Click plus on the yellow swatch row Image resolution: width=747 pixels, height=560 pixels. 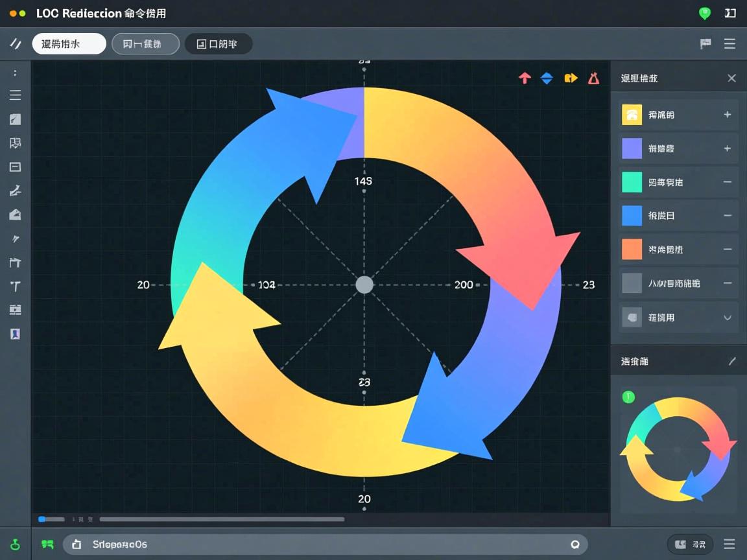click(x=727, y=115)
